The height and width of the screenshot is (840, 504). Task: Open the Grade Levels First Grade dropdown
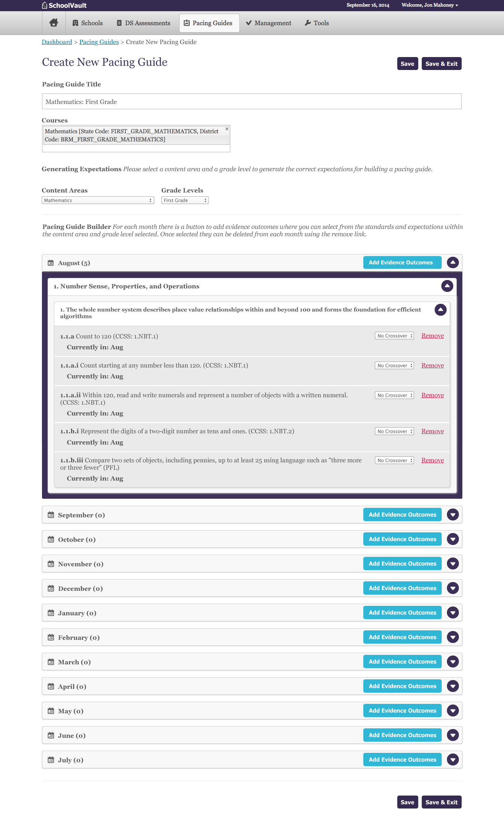pos(185,200)
